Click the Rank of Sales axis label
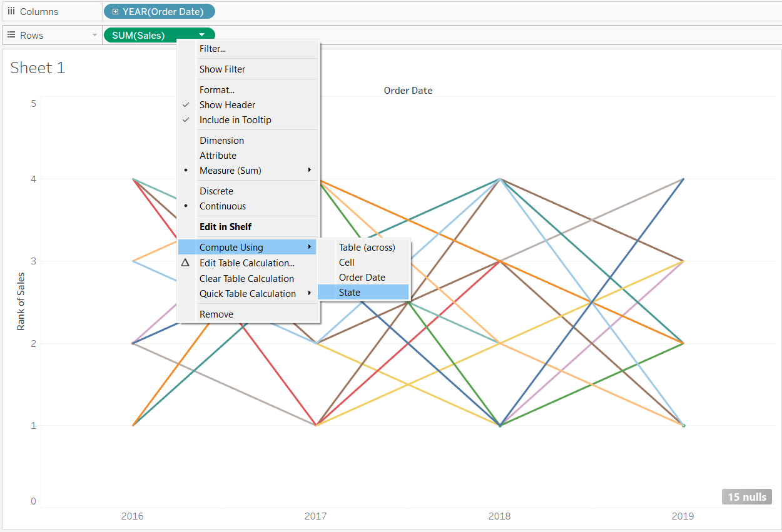 coord(21,301)
